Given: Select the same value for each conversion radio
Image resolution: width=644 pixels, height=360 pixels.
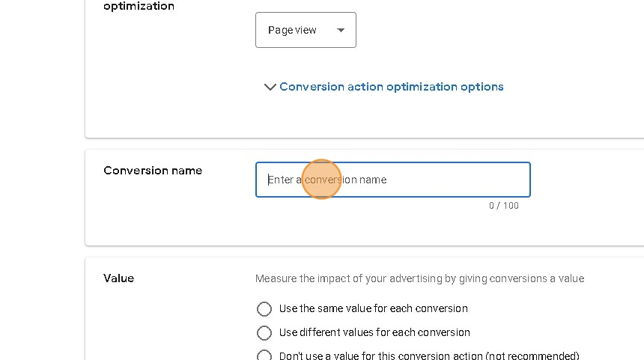Looking at the screenshot, I should click(264, 309).
